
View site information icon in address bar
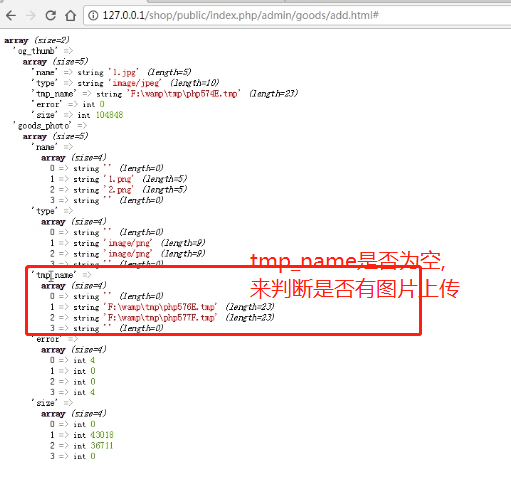click(x=93, y=15)
